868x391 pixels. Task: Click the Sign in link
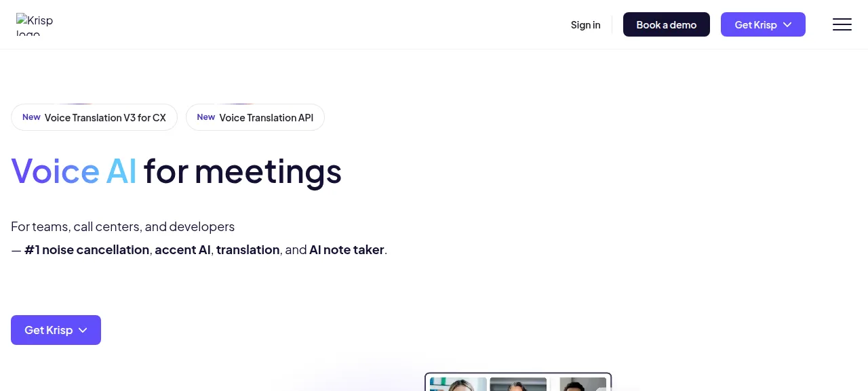[x=585, y=24]
